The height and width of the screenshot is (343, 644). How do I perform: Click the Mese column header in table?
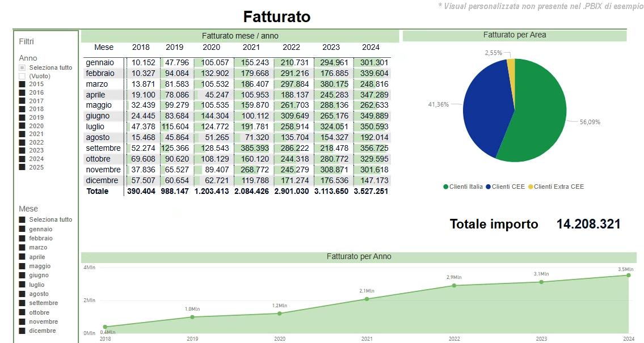coord(104,47)
